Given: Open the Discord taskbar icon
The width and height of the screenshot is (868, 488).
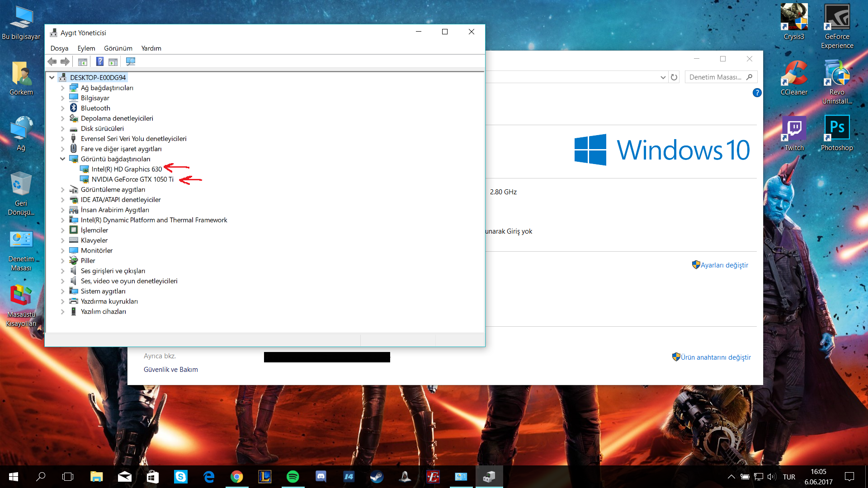Looking at the screenshot, I should click(x=321, y=476).
